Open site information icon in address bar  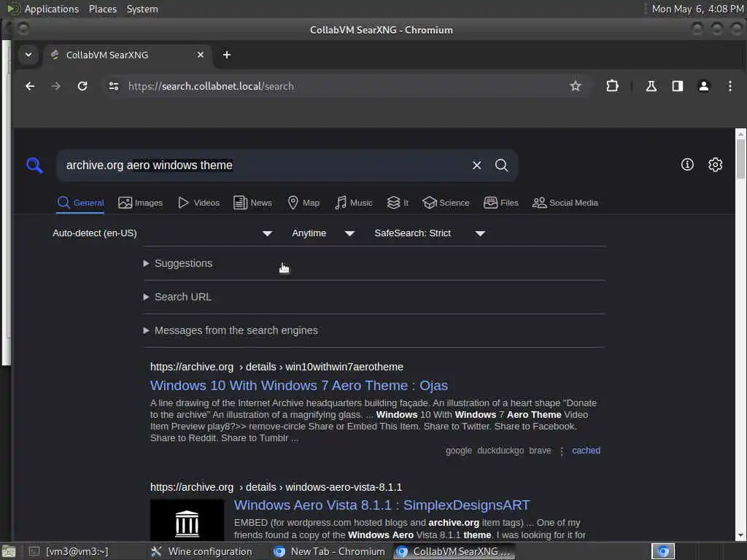113,86
